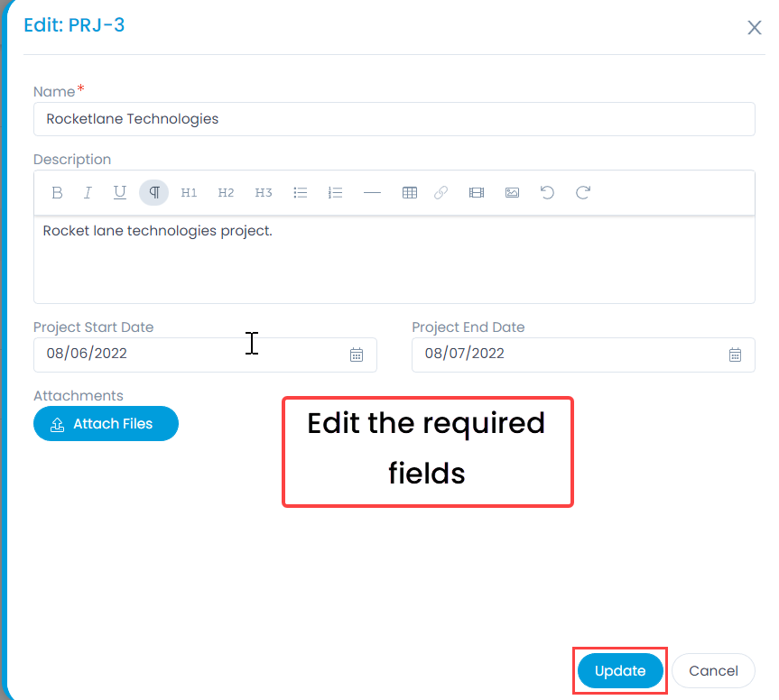The image size is (779, 700).
Task: Toggle underline formatting in description toolbar
Action: click(120, 193)
